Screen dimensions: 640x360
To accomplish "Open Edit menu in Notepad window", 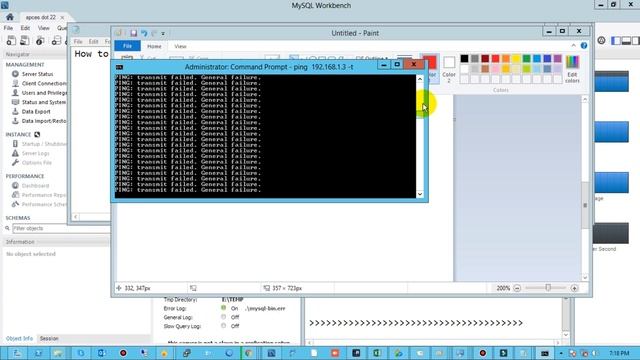I will click(x=93, y=42).
